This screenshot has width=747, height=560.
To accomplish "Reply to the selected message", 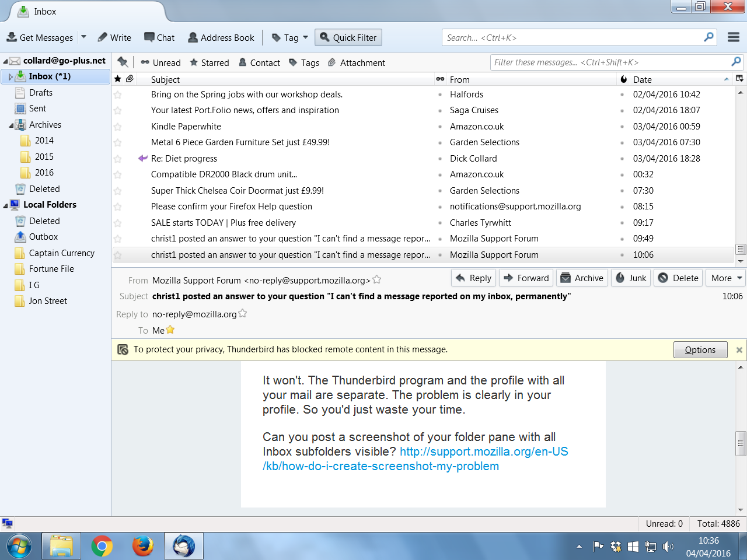I will pos(473,278).
